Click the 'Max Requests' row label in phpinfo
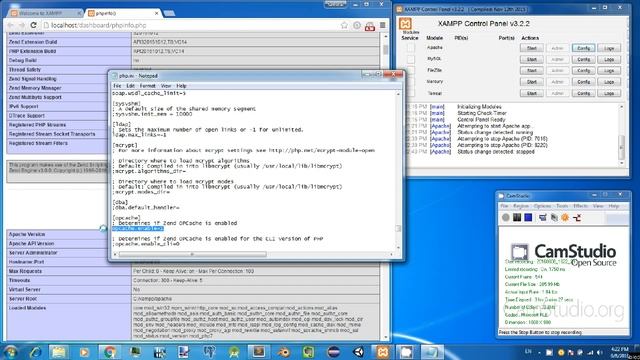Image resolution: width=640 pixels, height=360 pixels. pos(25,271)
